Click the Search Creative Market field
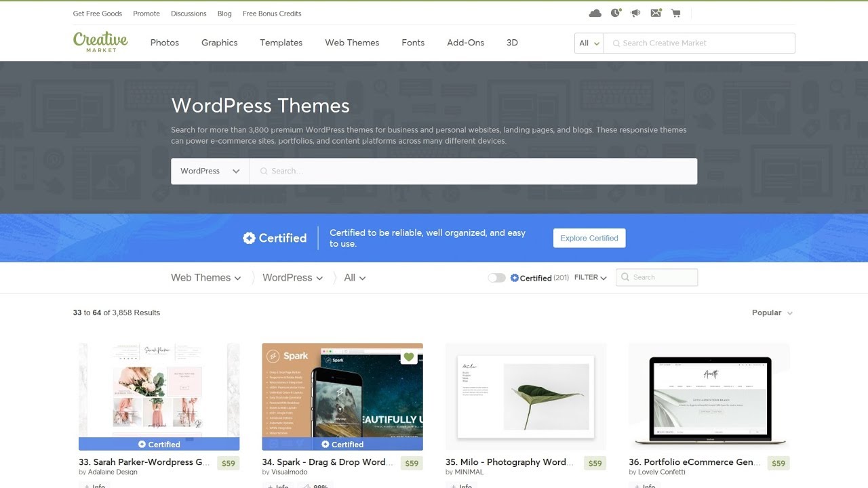The width and height of the screenshot is (868, 488). (699, 43)
